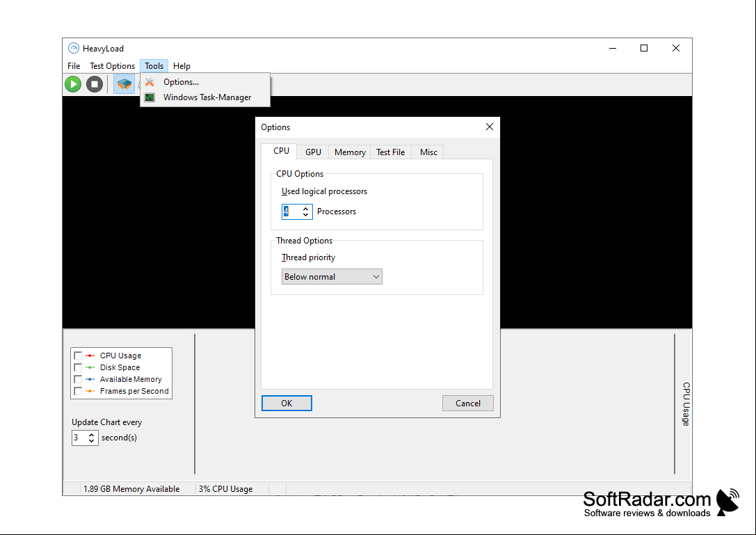Open the File menu
756x535 pixels.
pyautogui.click(x=74, y=66)
